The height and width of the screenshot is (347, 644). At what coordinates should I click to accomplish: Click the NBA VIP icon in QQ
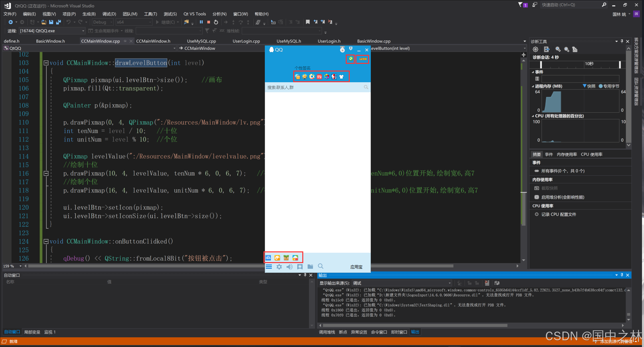(334, 77)
